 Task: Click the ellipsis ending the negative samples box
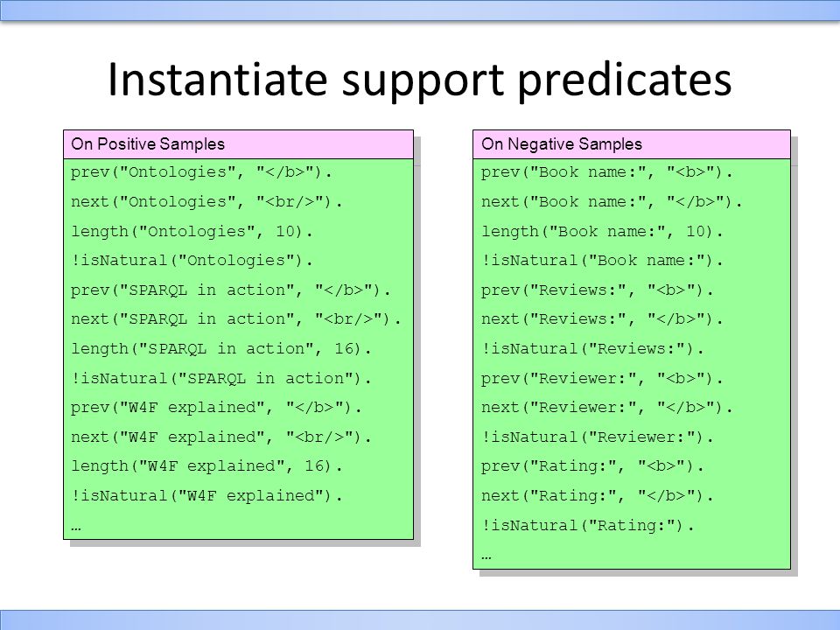[x=486, y=557]
